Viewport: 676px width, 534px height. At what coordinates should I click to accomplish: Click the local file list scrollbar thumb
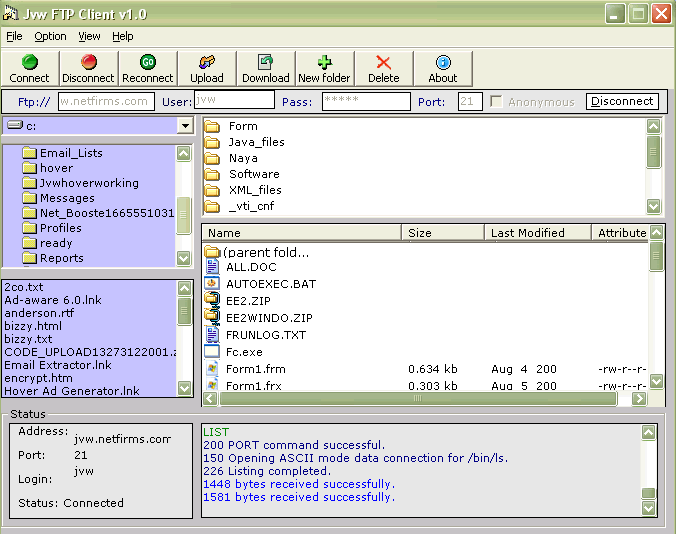184,311
